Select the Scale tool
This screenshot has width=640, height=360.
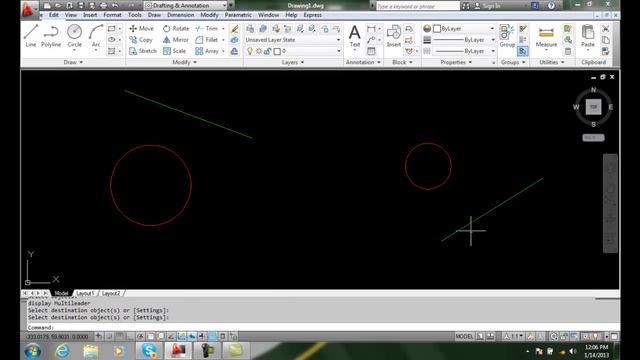[174, 51]
